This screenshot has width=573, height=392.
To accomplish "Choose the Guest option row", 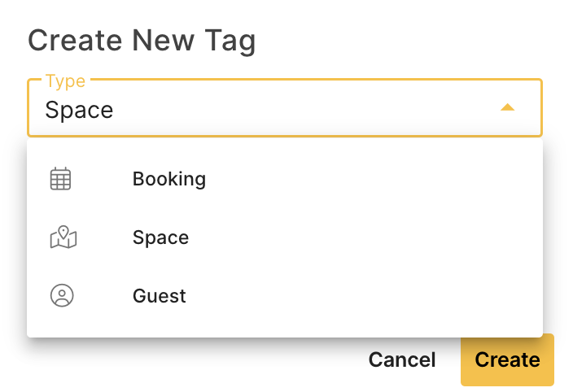I will (x=285, y=296).
